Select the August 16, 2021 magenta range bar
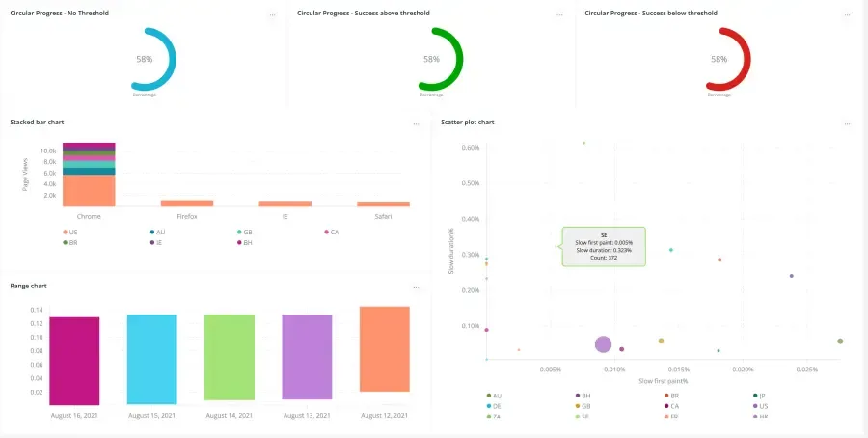868x438 pixels. pos(74,360)
